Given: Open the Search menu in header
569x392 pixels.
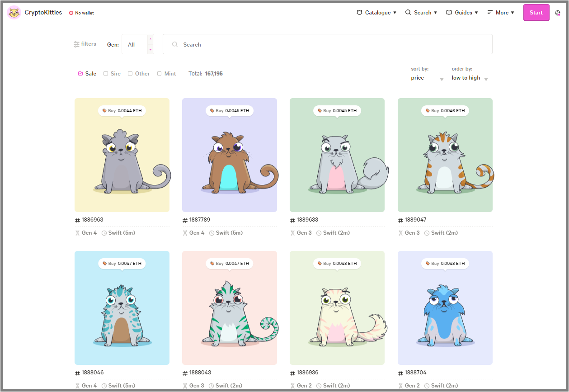Looking at the screenshot, I should pos(421,13).
